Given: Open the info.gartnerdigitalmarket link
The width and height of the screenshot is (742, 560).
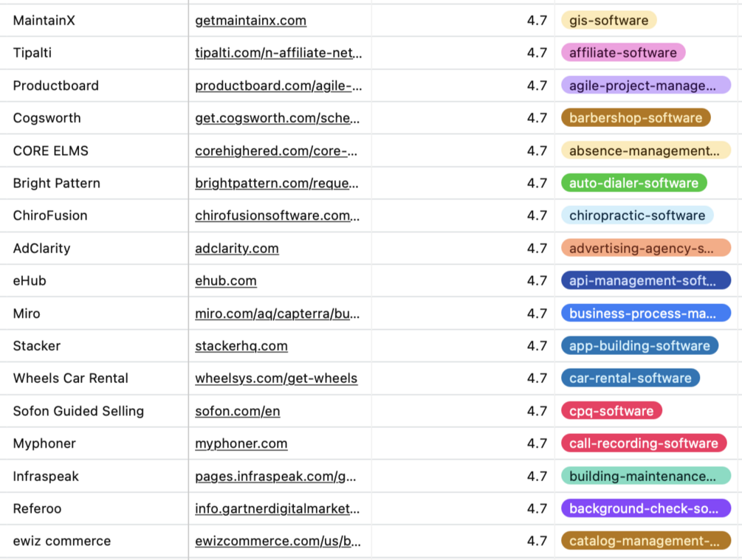Looking at the screenshot, I should tap(278, 508).
